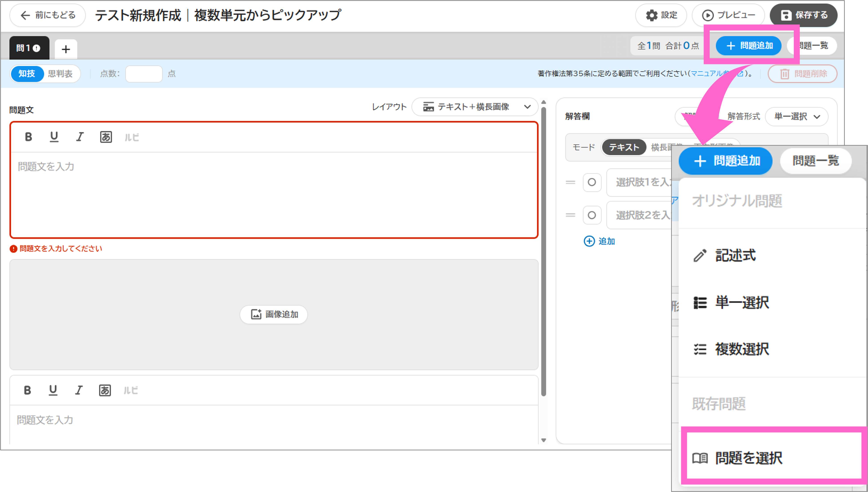Click the プレビュー play button
Image resolution: width=868 pixels, height=492 pixels.
coord(728,15)
